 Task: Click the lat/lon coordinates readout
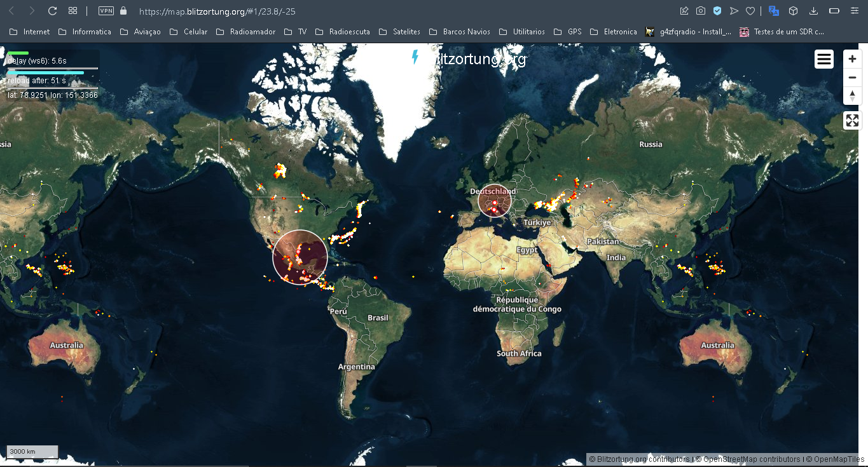pyautogui.click(x=53, y=95)
